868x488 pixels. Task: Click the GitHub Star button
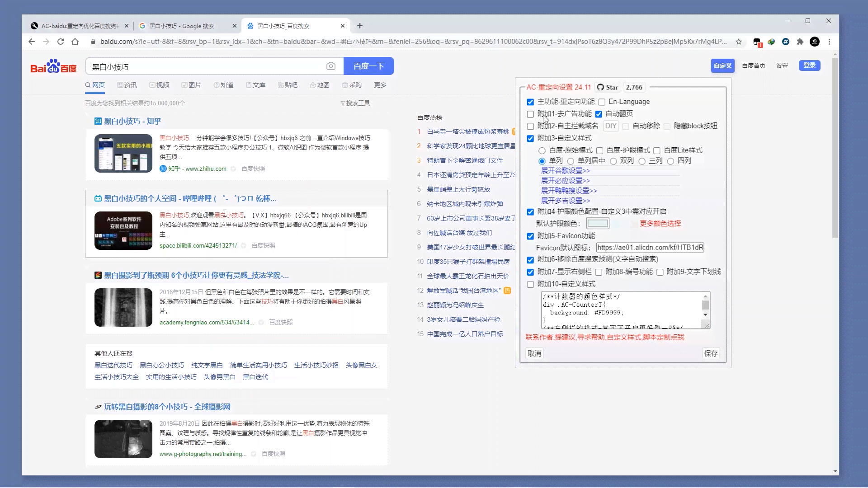(x=607, y=87)
